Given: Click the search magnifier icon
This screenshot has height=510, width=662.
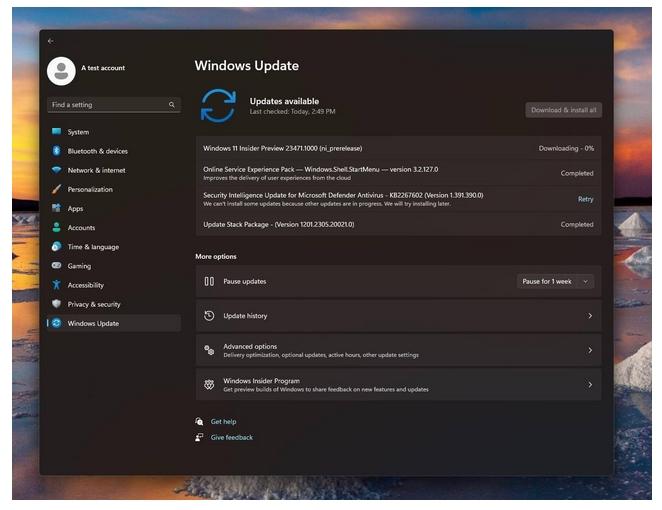Looking at the screenshot, I should pos(172,104).
